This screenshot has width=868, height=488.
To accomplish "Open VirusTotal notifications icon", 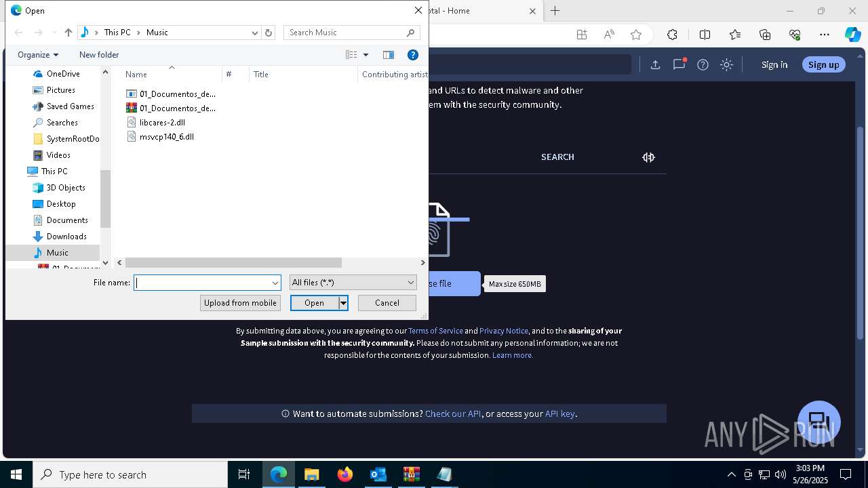I will 679,64.
